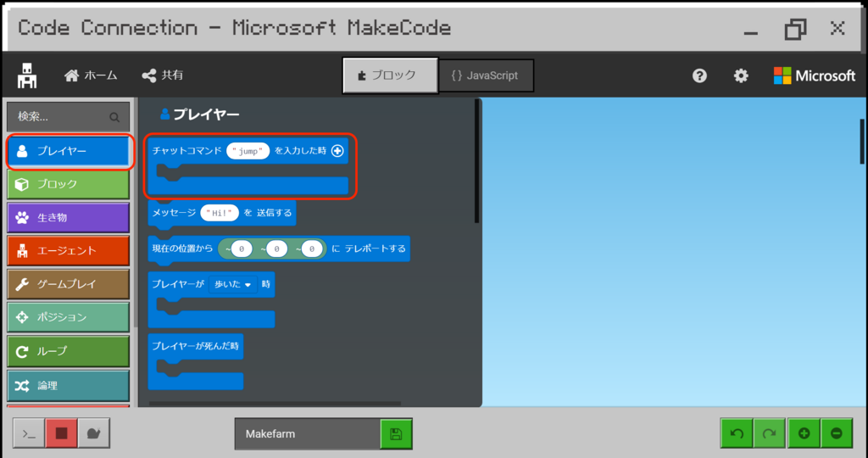
Task: Click the "Hi!" text value field
Action: (220, 213)
